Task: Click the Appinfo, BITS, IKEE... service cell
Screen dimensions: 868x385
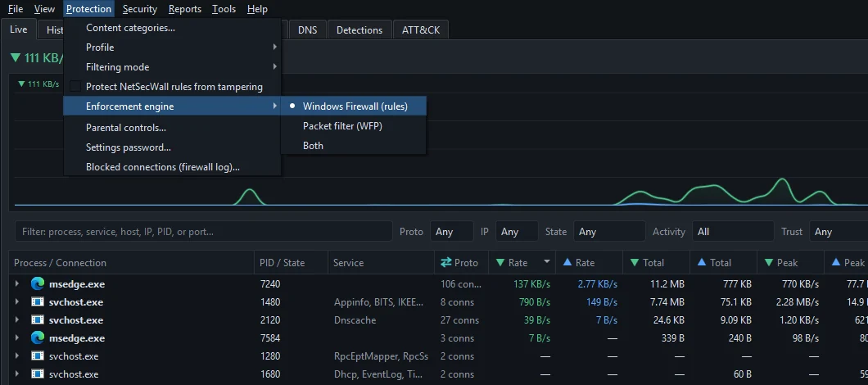Action: [379, 302]
